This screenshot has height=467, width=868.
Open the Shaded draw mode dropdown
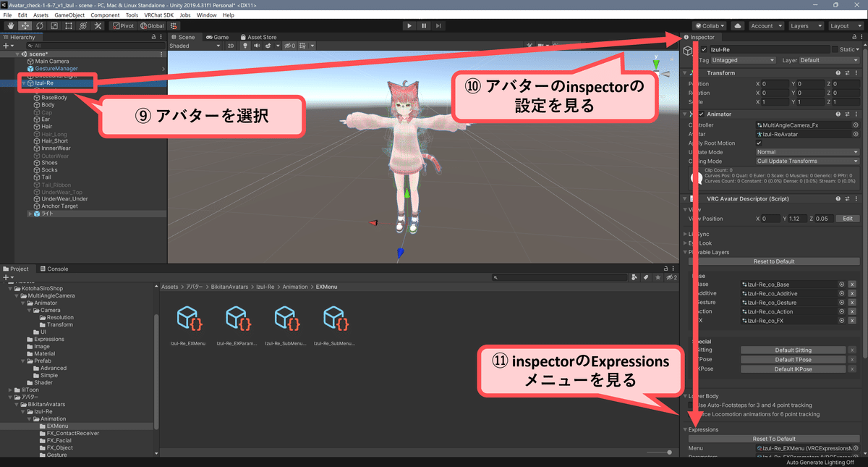coord(195,46)
